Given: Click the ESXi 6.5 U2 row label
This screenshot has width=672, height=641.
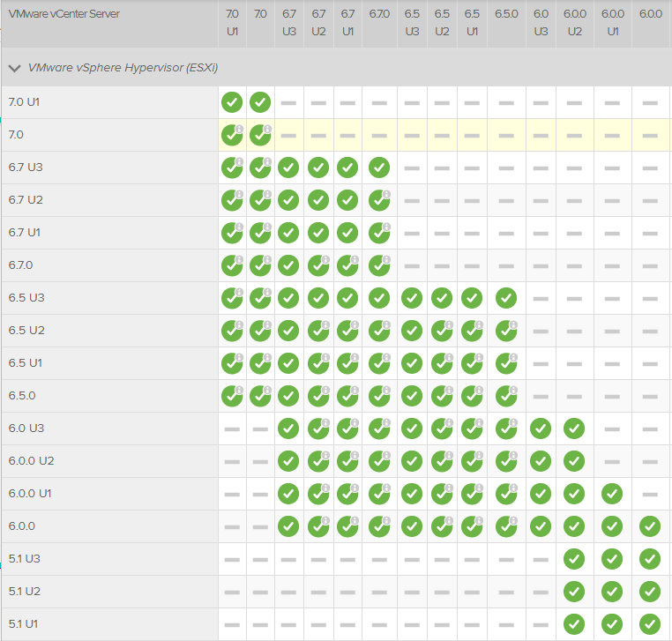Looking at the screenshot, I should pyautogui.click(x=26, y=331).
